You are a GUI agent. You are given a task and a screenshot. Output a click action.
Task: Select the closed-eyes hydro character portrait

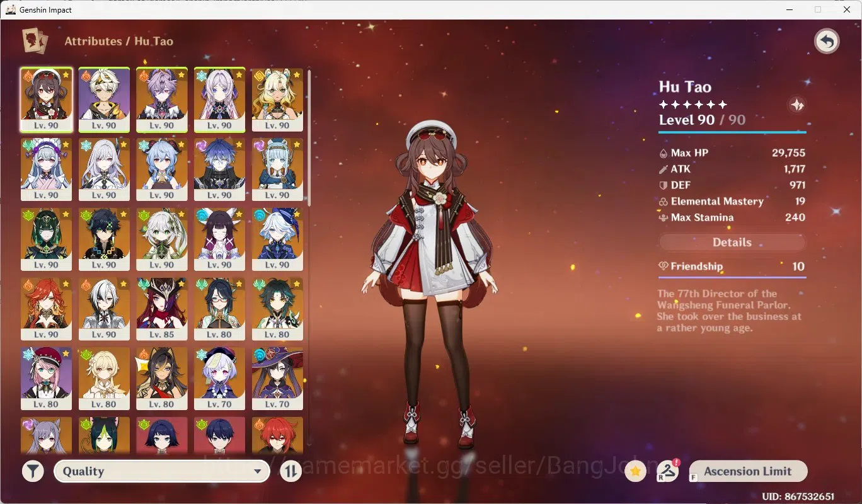[220, 239]
